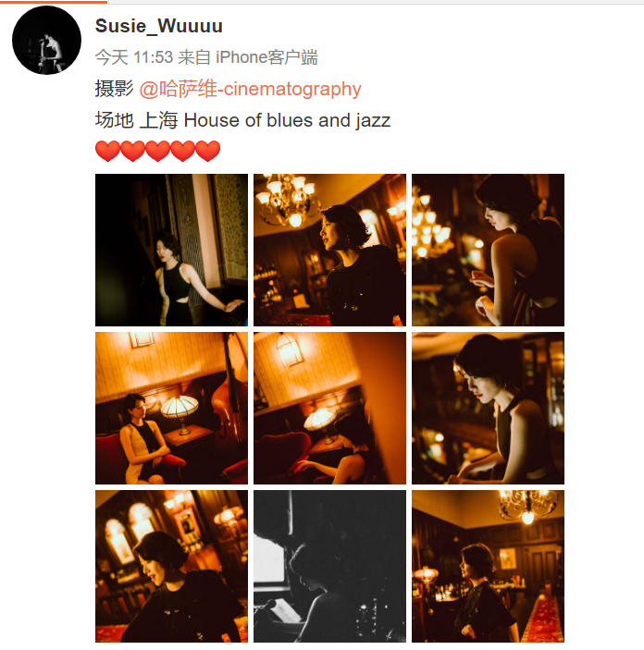The image size is (644, 650).
Task: Open the post timestamp 今天 11:53
Action: tap(134, 57)
